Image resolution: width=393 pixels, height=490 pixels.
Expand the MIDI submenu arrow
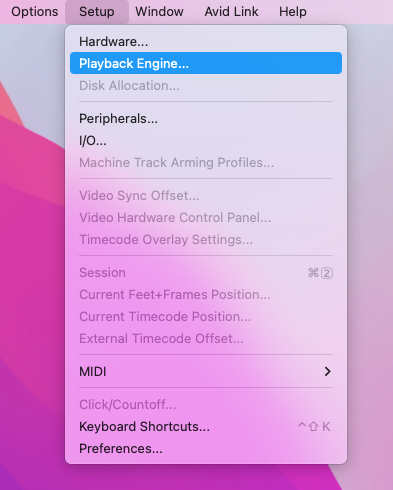tap(327, 371)
